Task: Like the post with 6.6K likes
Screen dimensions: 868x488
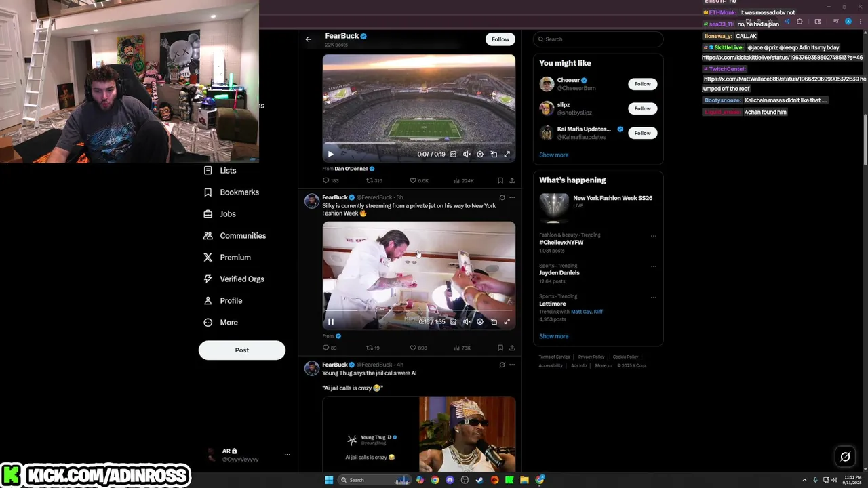Action: point(419,181)
